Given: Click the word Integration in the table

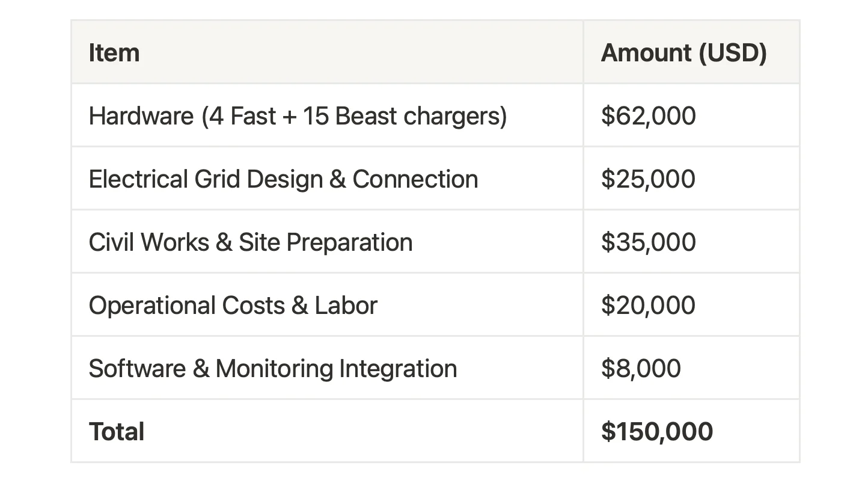Looking at the screenshot, I should (x=398, y=369).
